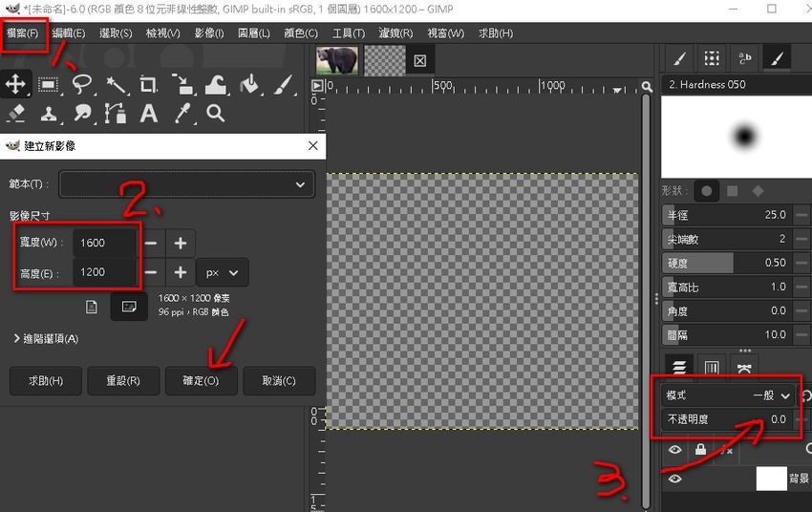Pick the Eraser tool
The image size is (812, 512).
(15, 114)
